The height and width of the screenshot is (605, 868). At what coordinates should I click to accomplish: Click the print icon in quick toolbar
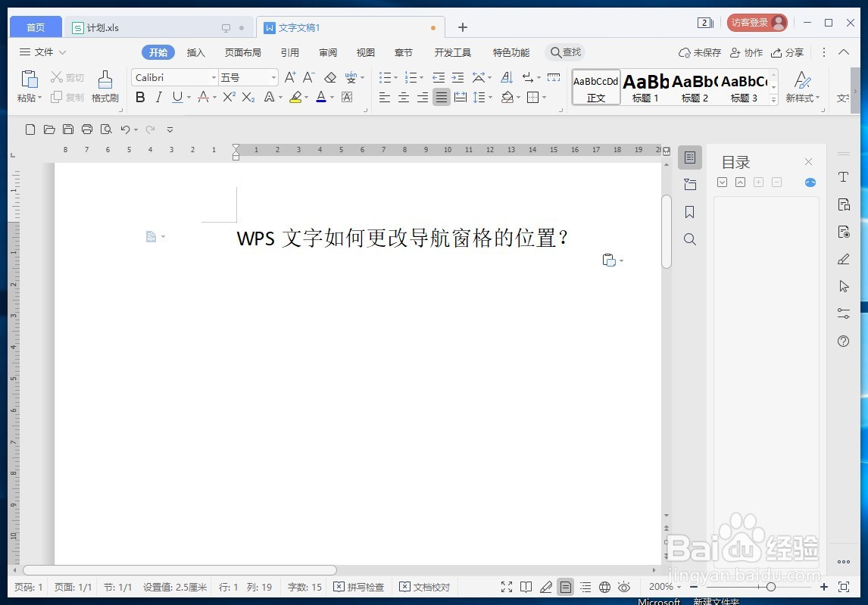tap(87, 129)
